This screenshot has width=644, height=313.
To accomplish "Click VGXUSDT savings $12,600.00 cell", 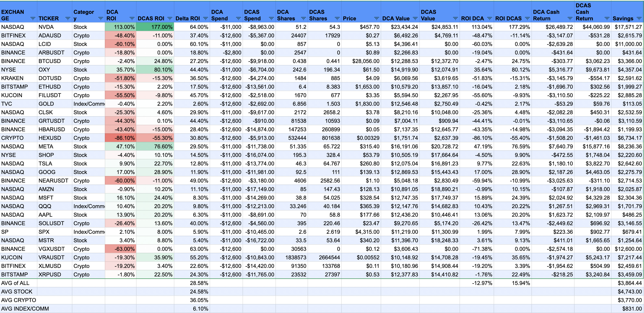I will 627,249.
